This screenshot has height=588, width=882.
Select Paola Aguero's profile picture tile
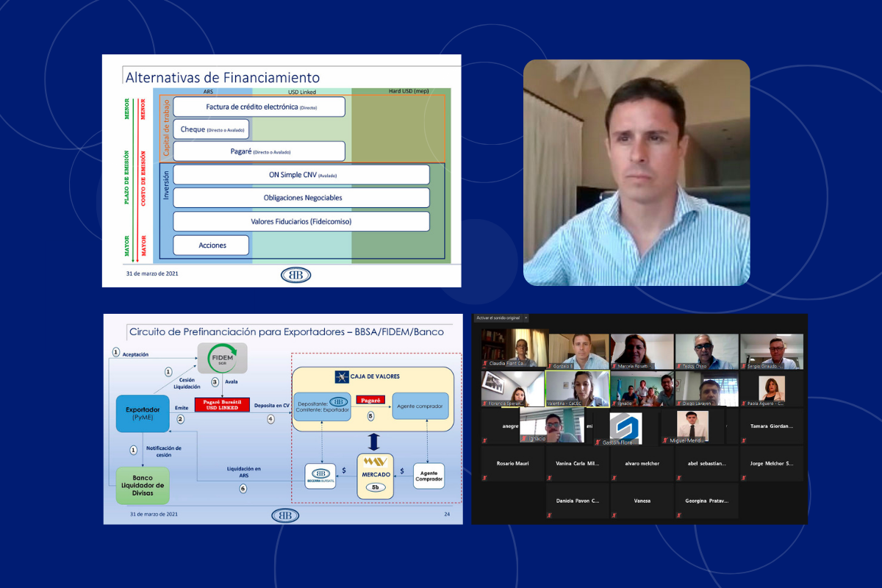pos(772,387)
